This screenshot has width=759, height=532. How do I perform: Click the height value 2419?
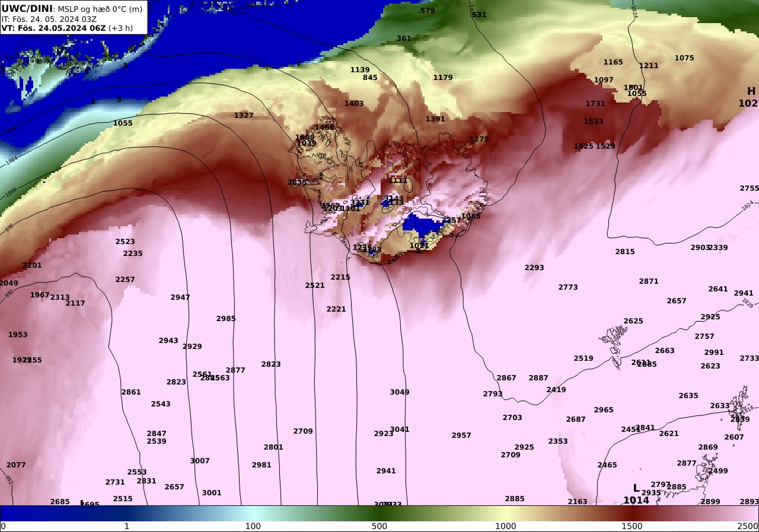click(556, 390)
